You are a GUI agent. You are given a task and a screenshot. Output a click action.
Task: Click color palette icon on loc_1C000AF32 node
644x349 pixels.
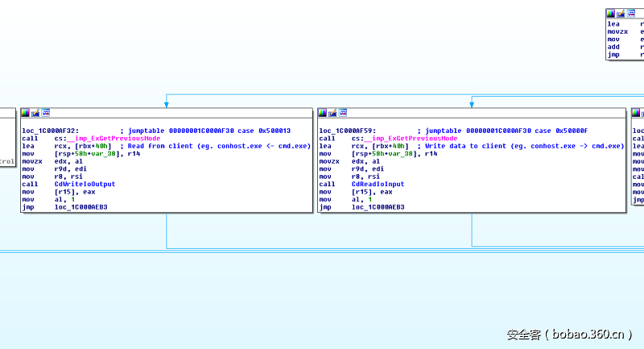[x=26, y=112]
